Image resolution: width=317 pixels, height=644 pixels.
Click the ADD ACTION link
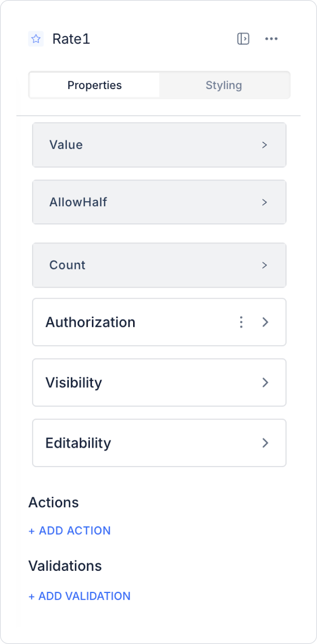pyautogui.click(x=75, y=531)
